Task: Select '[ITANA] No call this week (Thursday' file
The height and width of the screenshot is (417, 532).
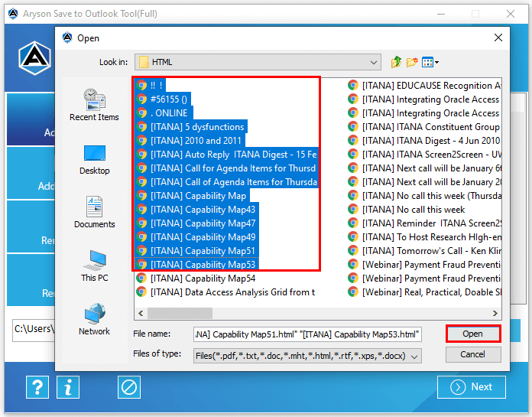Action: pyautogui.click(x=424, y=196)
